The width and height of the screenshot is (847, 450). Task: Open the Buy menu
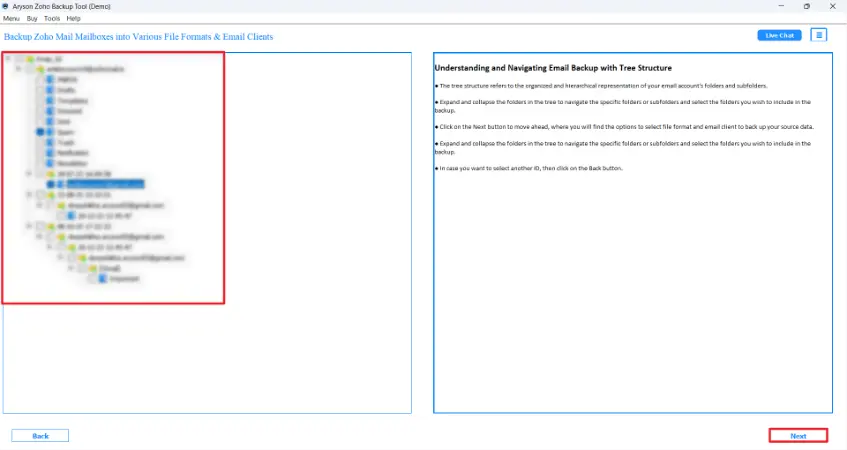[x=32, y=18]
